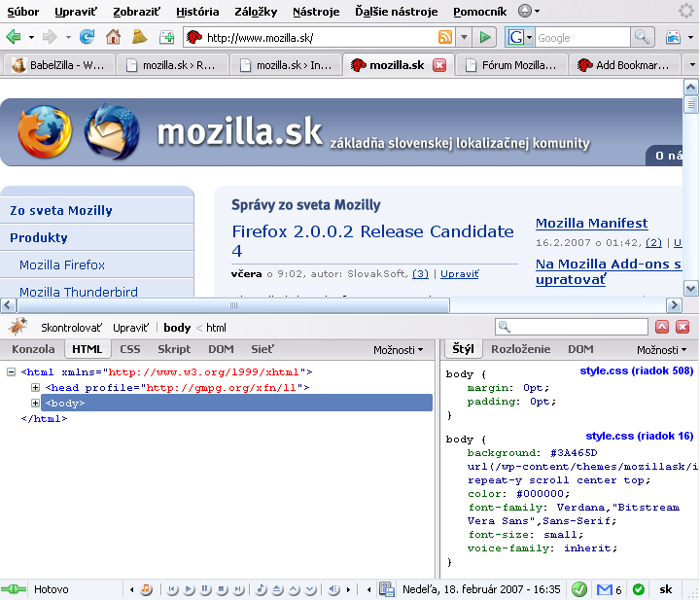Switch to the Konzola tab in Firebug
Screen dimensions: 700x600
click(33, 349)
